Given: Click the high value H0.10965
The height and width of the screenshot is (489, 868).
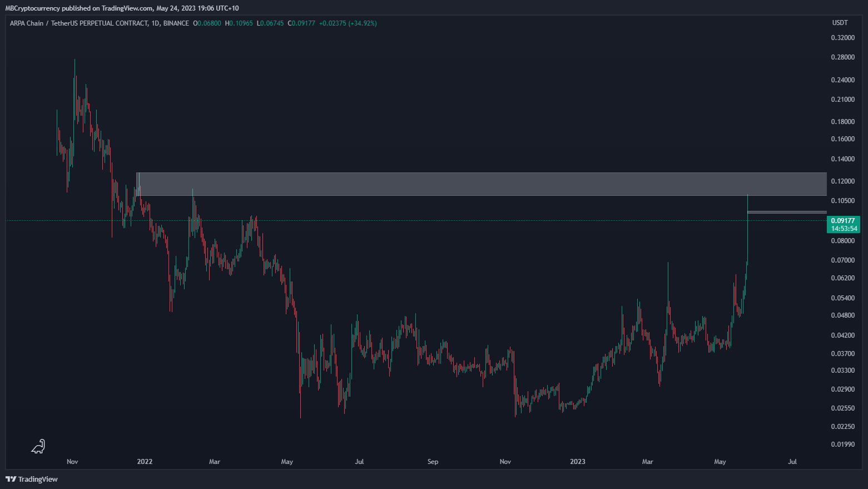Looking at the screenshot, I should point(239,23).
